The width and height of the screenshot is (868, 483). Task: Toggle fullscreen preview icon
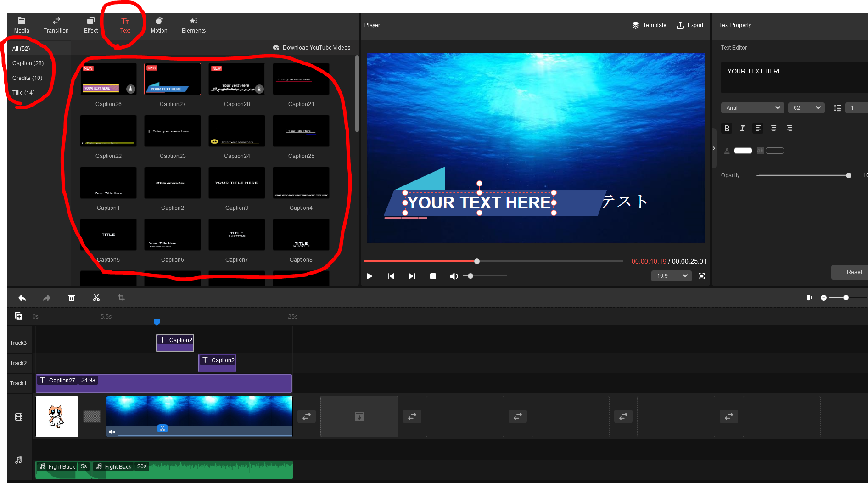[701, 276]
